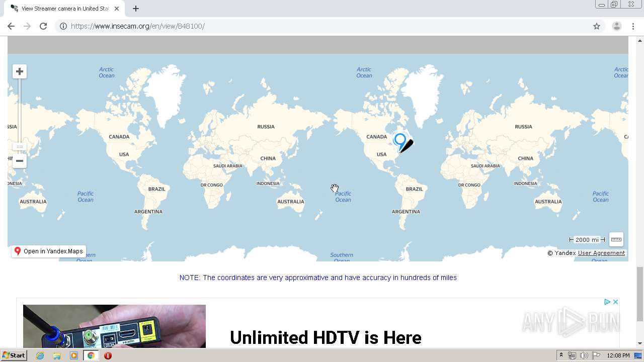644x362 pixels.
Task: Open the red Opera taskbar icon
Action: [108, 355]
